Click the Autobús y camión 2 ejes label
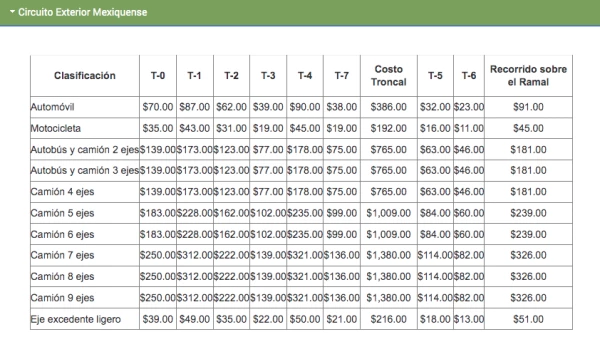The height and width of the screenshot is (364, 600). (85, 150)
